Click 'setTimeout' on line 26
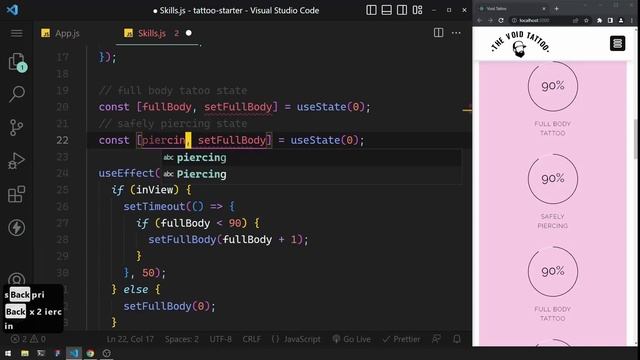Viewport: 640px width, 360px height. 154,207
